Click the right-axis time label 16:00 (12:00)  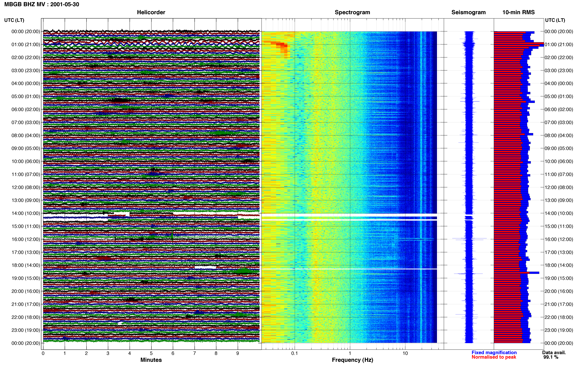559,239
